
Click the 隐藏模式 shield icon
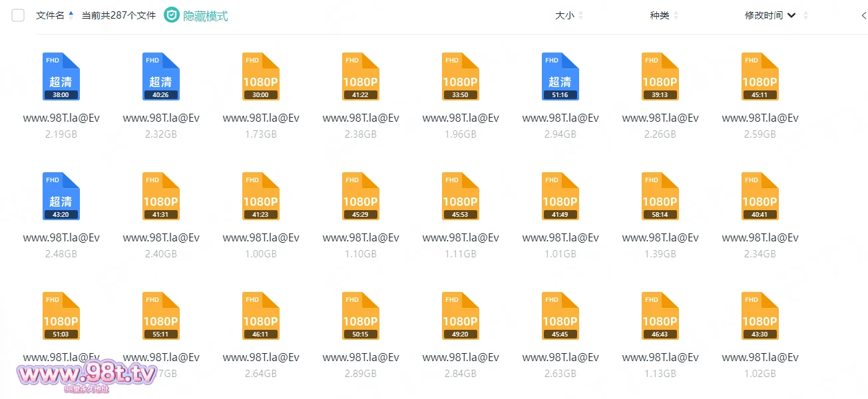pyautogui.click(x=172, y=15)
